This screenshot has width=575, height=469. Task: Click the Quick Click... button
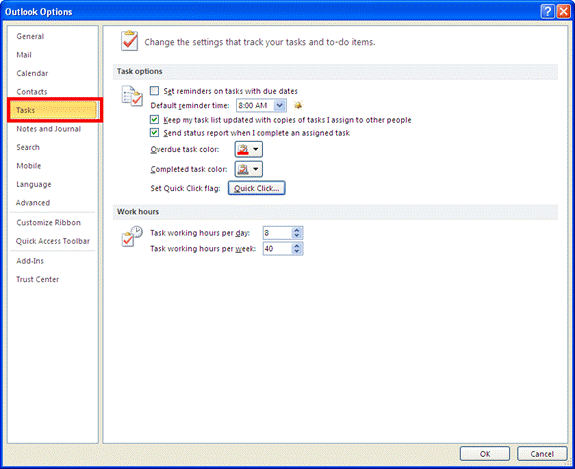click(x=257, y=188)
